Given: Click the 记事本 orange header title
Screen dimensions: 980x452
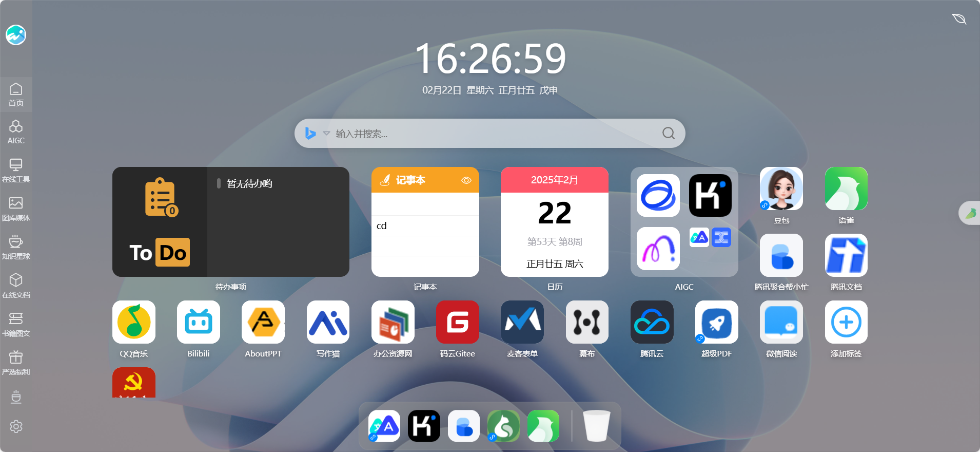Looking at the screenshot, I should tap(410, 180).
